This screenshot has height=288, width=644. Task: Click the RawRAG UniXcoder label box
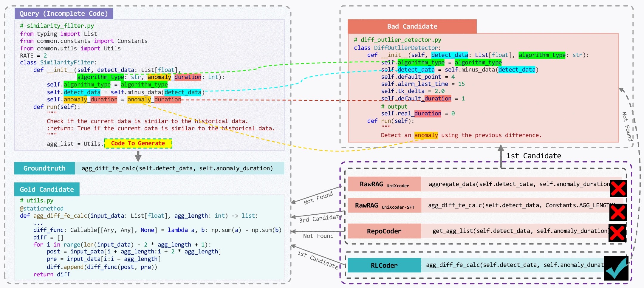tap(384, 184)
